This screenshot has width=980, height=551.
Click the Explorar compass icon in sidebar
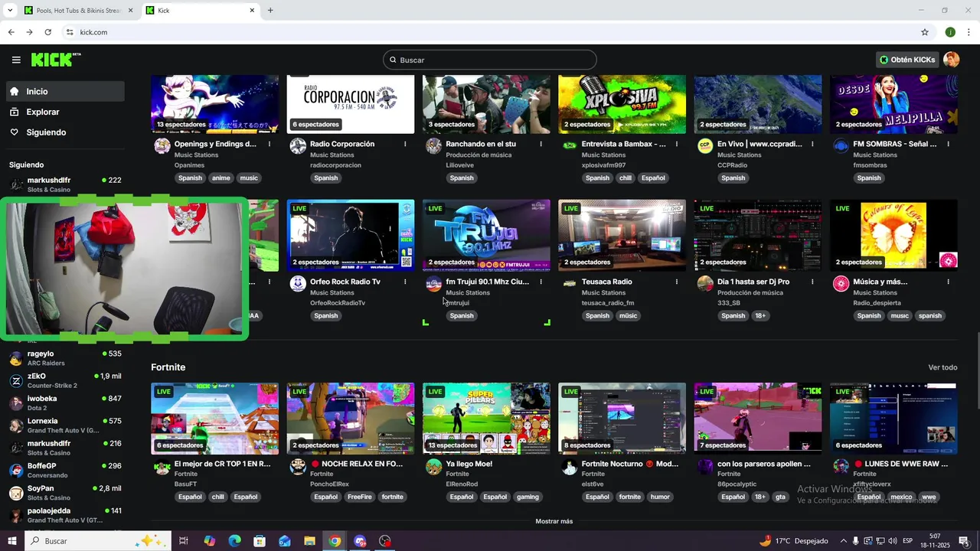pos(15,112)
